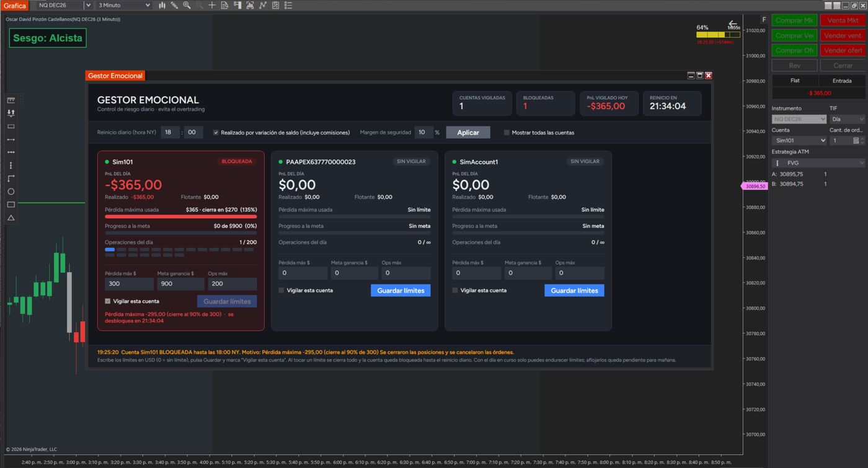Choose the triangle drawing tool
The height and width of the screenshot is (468, 868).
pos(11,218)
